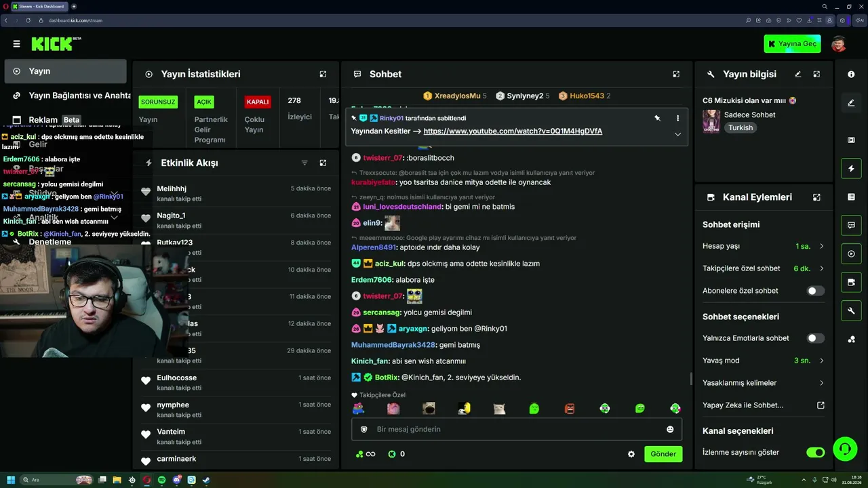Open the green headset support button
The height and width of the screenshot is (488, 868).
point(844,448)
